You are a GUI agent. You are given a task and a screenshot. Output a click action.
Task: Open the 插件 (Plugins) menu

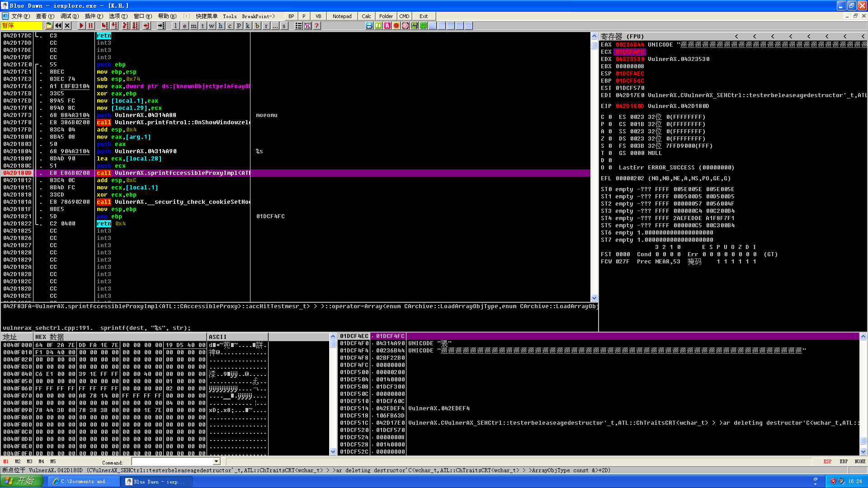pyautogui.click(x=94, y=16)
